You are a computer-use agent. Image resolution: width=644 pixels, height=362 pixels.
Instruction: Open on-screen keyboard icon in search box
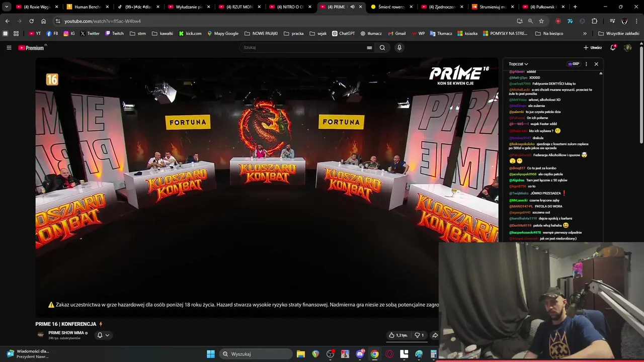click(x=369, y=48)
